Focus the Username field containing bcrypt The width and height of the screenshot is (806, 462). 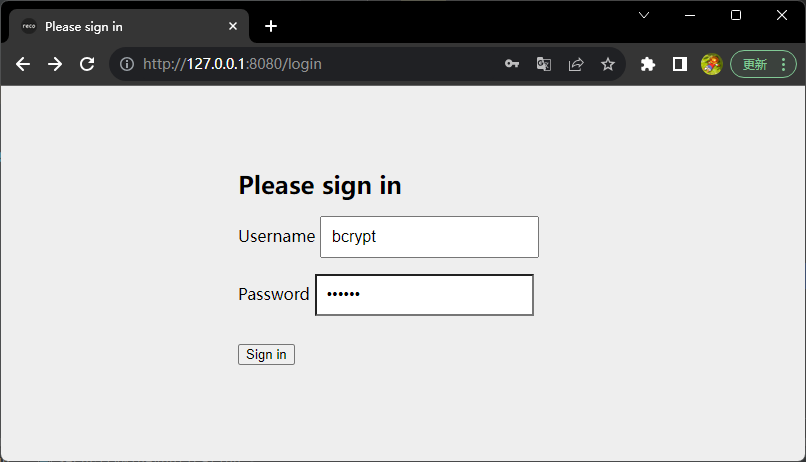pos(429,237)
